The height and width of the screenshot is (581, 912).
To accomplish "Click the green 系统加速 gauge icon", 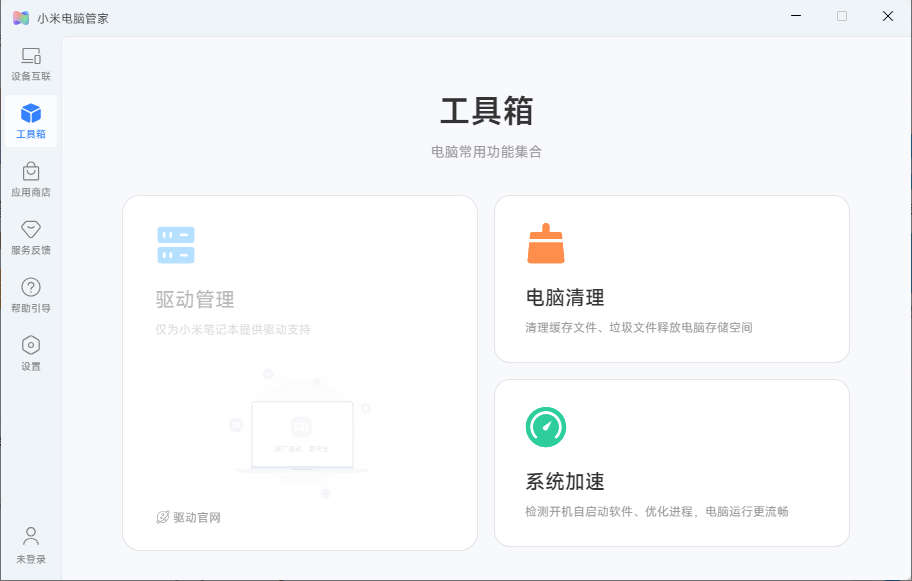I will [x=546, y=427].
